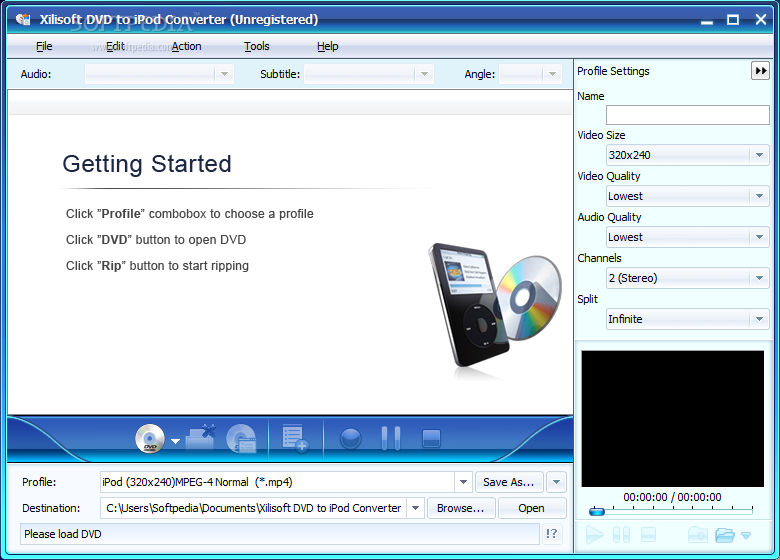This screenshot has height=560, width=780.
Task: Open the Video Quality dropdown
Action: pyautogui.click(x=687, y=196)
